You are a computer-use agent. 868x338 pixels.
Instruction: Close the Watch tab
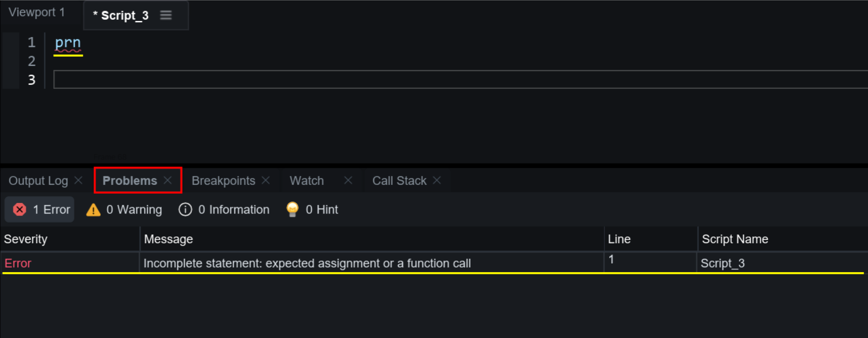348,180
